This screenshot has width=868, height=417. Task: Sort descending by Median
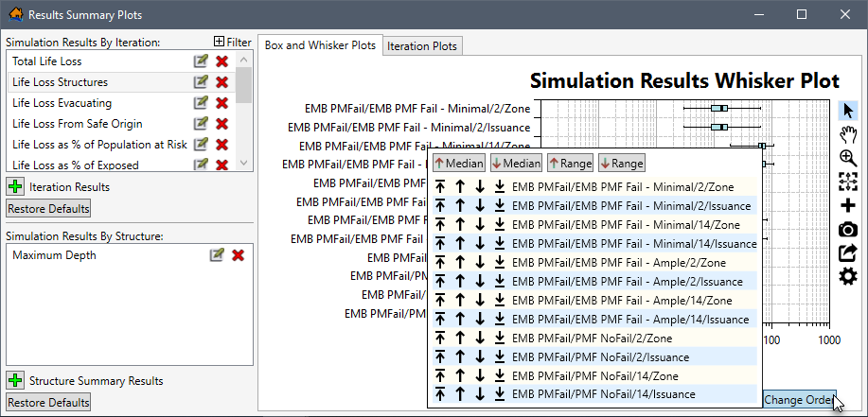[x=515, y=164]
